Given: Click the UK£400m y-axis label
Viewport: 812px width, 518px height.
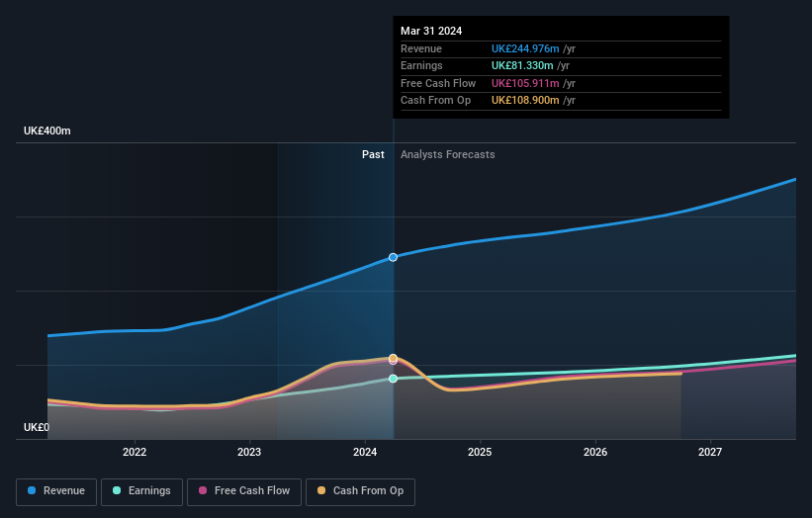Looking at the screenshot, I should pos(47,130).
